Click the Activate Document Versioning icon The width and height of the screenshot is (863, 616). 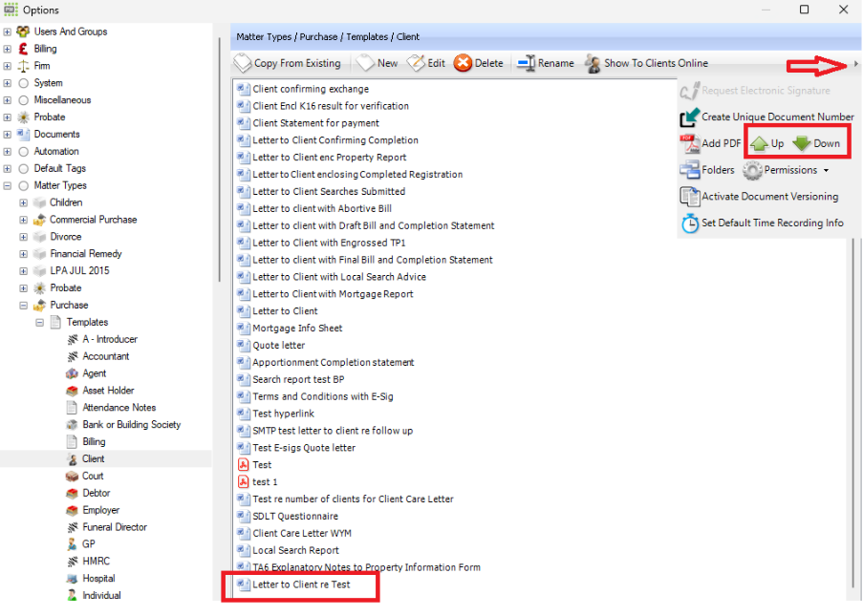tap(690, 197)
